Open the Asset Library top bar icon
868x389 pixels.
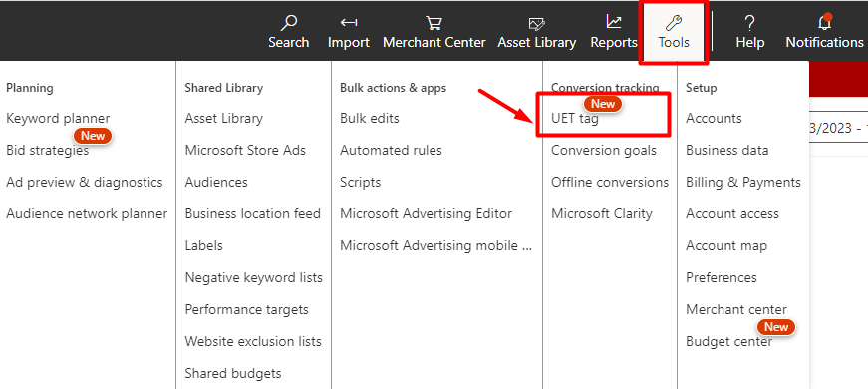point(536,24)
